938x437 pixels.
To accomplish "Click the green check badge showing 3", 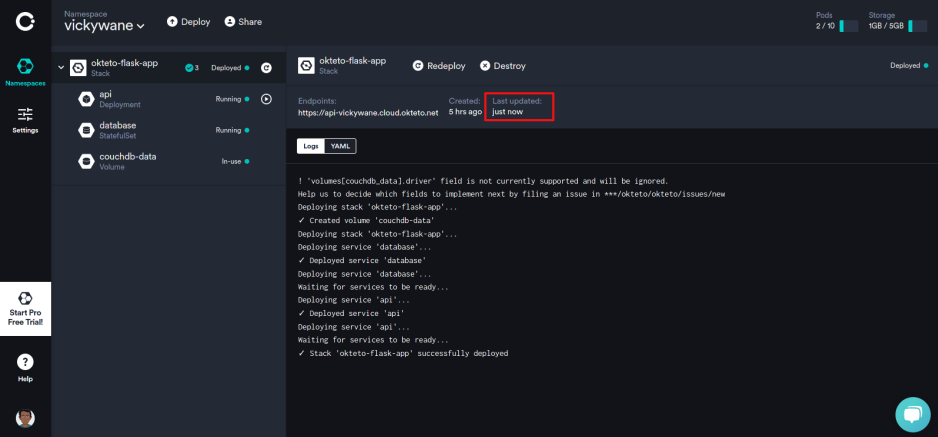I will [192, 68].
